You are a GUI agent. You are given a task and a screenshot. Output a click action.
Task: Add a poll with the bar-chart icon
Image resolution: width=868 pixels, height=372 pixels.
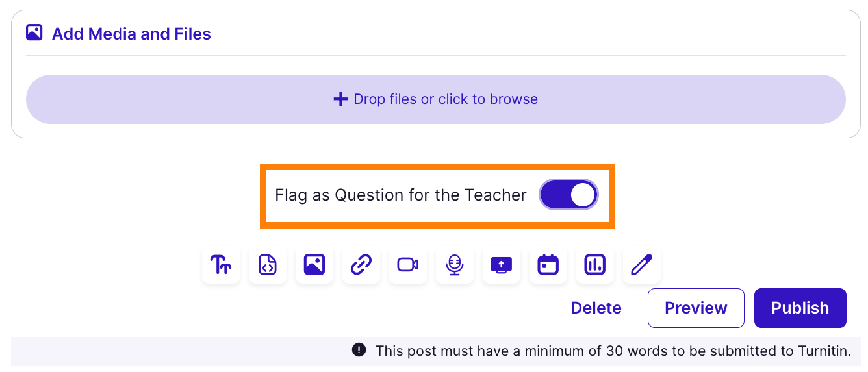[595, 265]
